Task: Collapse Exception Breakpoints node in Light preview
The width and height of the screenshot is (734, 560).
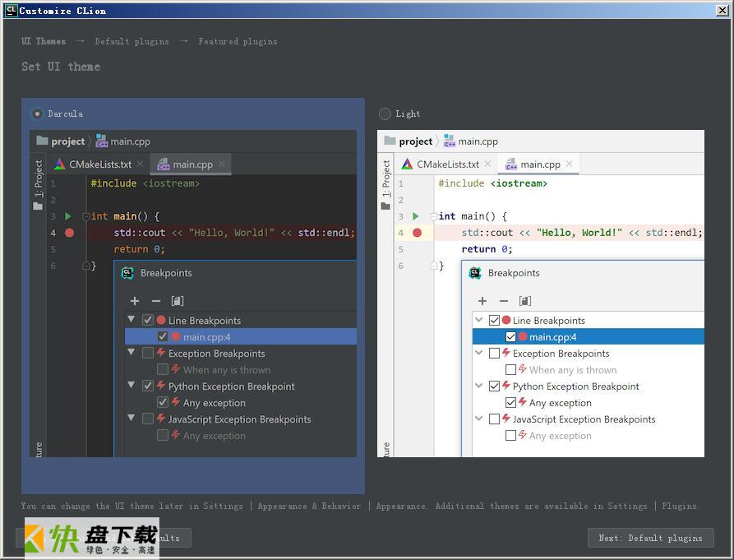Action: [x=479, y=353]
